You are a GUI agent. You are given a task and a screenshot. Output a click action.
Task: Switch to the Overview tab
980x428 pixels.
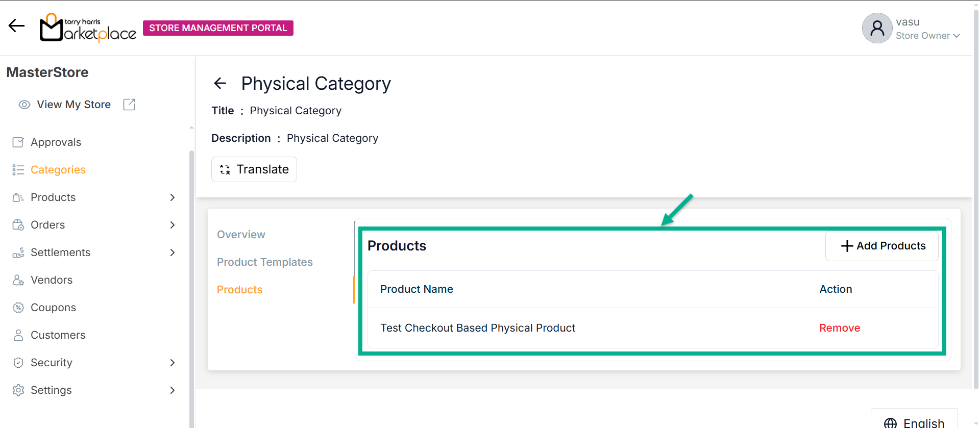[241, 235]
